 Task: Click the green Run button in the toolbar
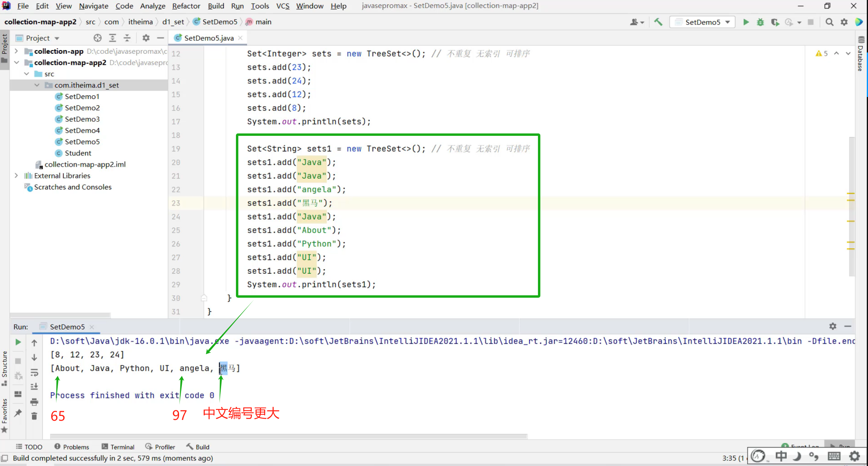pos(746,22)
